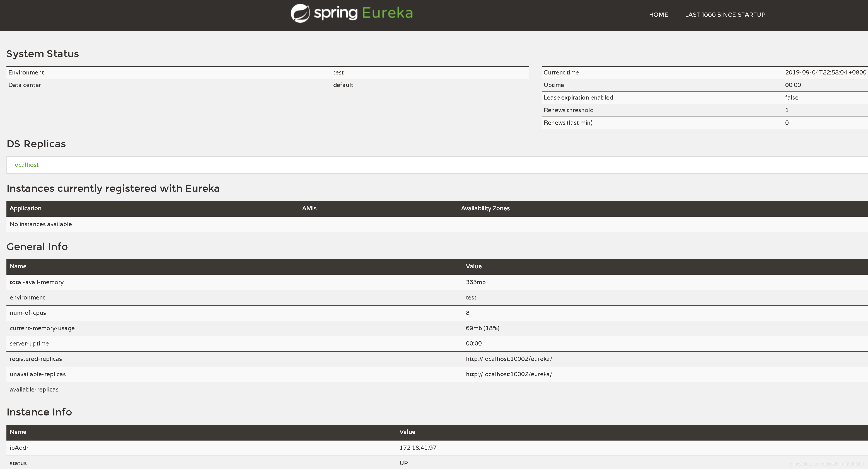
Task: Click the registered-replicas row name
Action: point(36,359)
